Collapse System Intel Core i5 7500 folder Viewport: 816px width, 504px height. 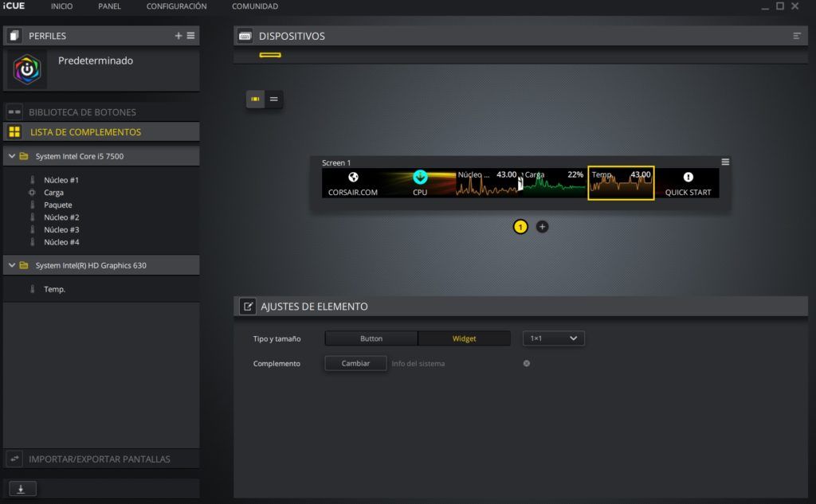click(11, 156)
